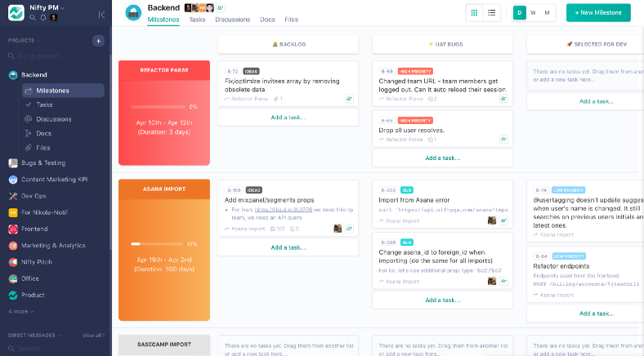Click the SELECTED FOR DEV column header

(585, 44)
